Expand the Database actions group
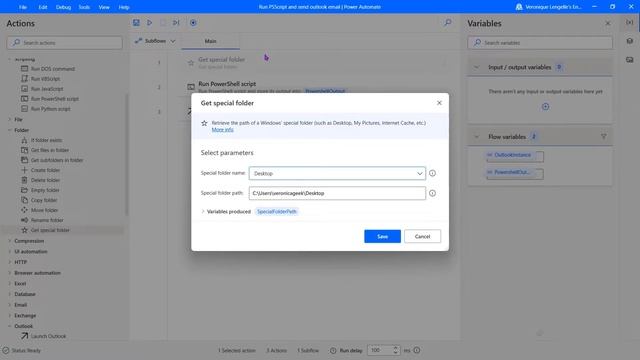 [10, 294]
